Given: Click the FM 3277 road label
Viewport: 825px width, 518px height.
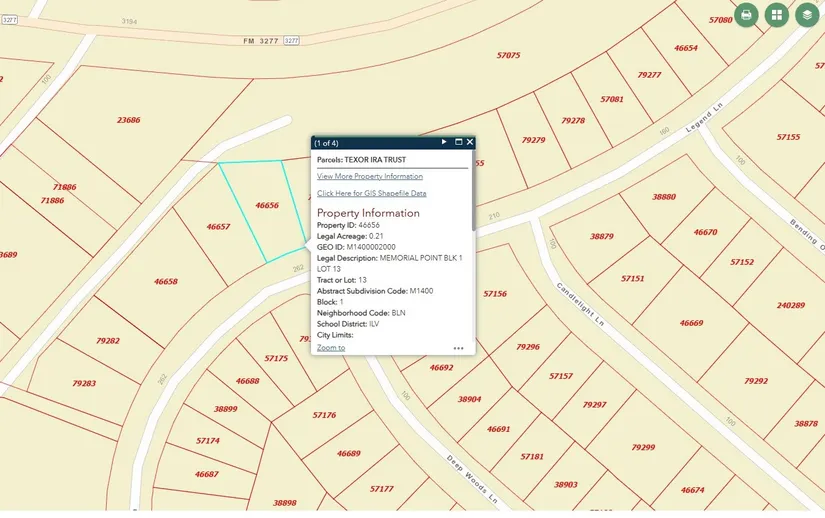Looking at the screenshot, I should coord(263,41).
